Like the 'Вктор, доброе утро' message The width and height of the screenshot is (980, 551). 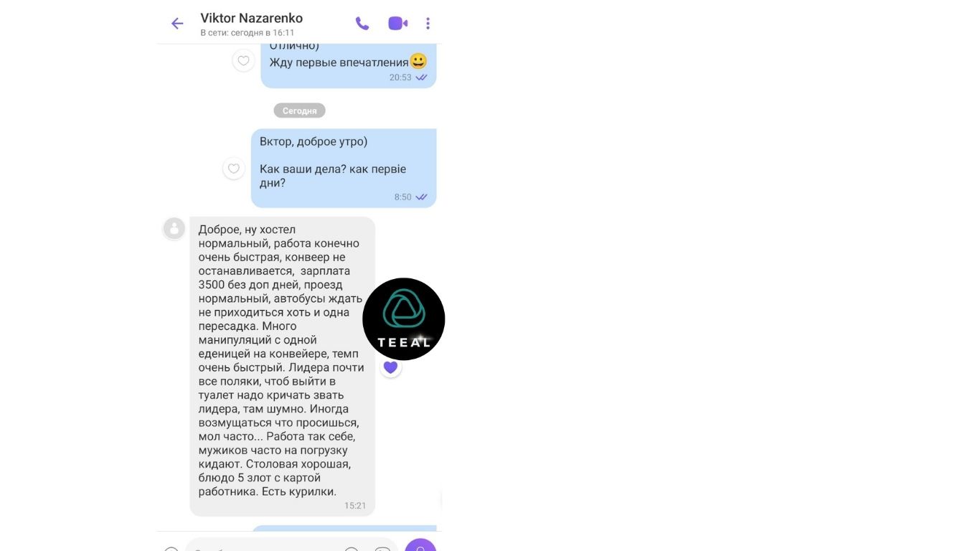[233, 169]
